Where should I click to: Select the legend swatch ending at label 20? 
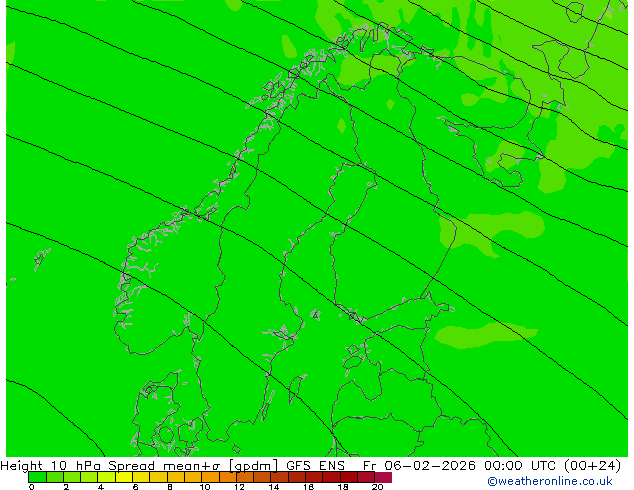pos(366,477)
